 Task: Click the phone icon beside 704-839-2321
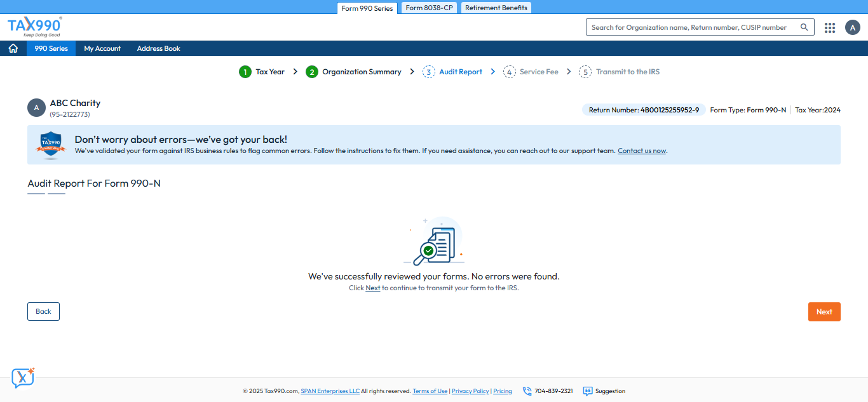point(527,391)
